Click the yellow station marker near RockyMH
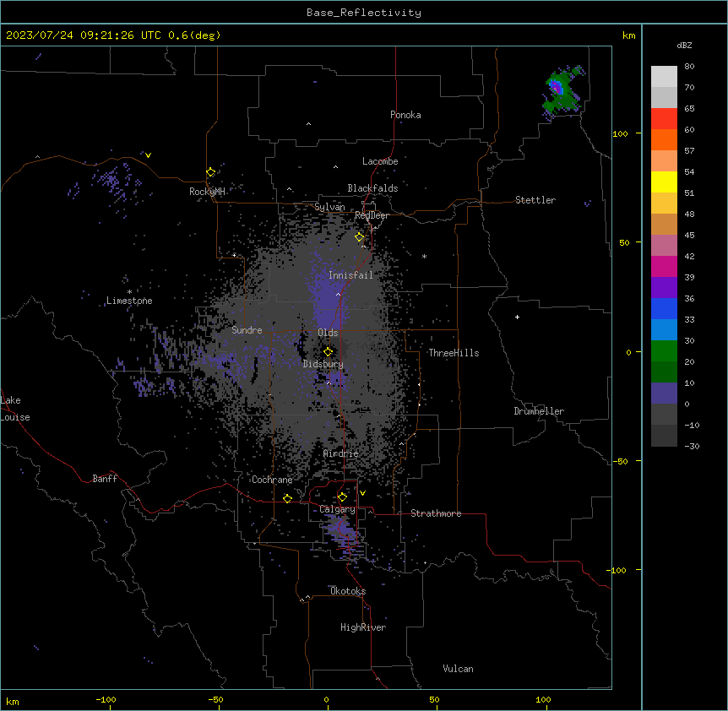 point(211,172)
